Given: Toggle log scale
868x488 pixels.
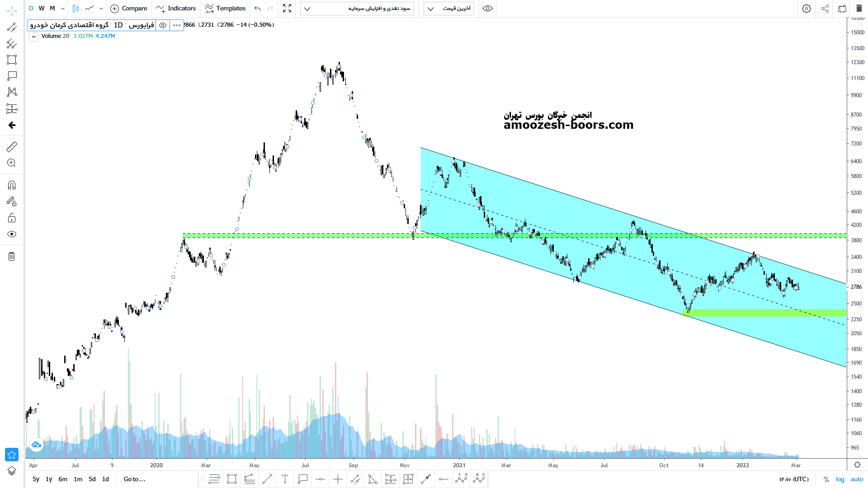Looking at the screenshot, I should tap(840, 479).
